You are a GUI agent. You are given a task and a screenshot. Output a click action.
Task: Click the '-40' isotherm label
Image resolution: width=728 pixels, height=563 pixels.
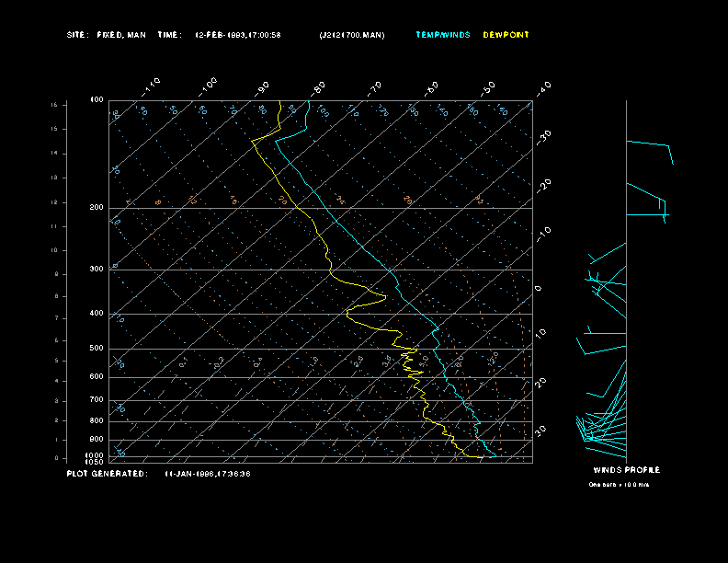coord(543,88)
